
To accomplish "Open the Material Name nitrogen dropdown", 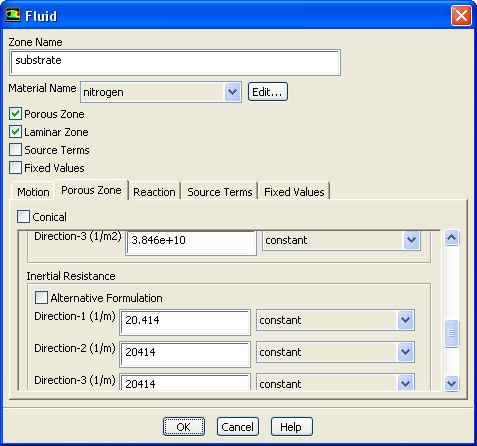I will [x=232, y=92].
